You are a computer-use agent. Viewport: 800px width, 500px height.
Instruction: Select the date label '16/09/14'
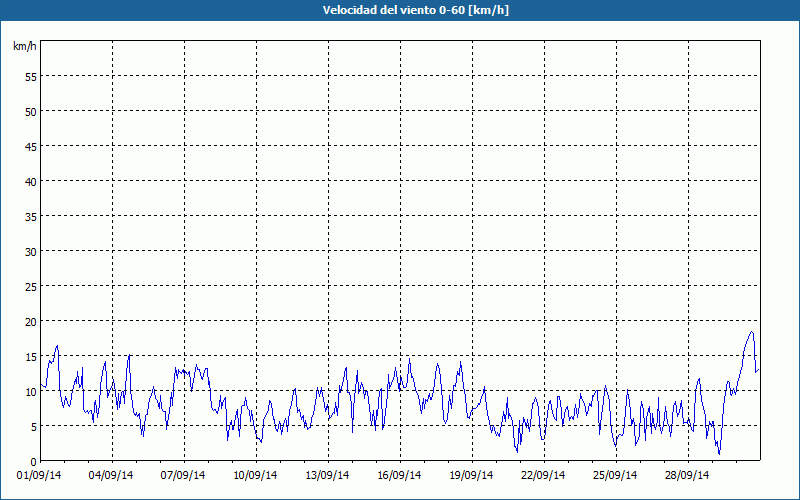pyautogui.click(x=399, y=475)
